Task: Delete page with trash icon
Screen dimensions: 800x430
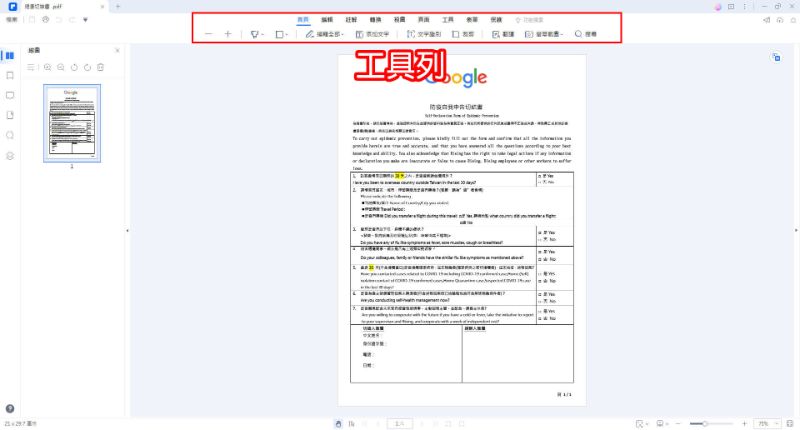Action: [101, 67]
